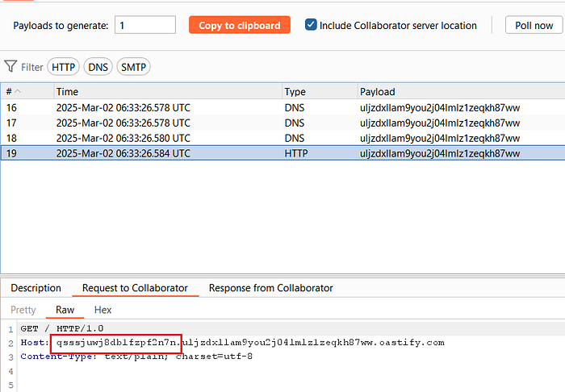Viewport: 565px width, 392px height.
Task: Click the funnel Filter icon
Action: coord(10,67)
